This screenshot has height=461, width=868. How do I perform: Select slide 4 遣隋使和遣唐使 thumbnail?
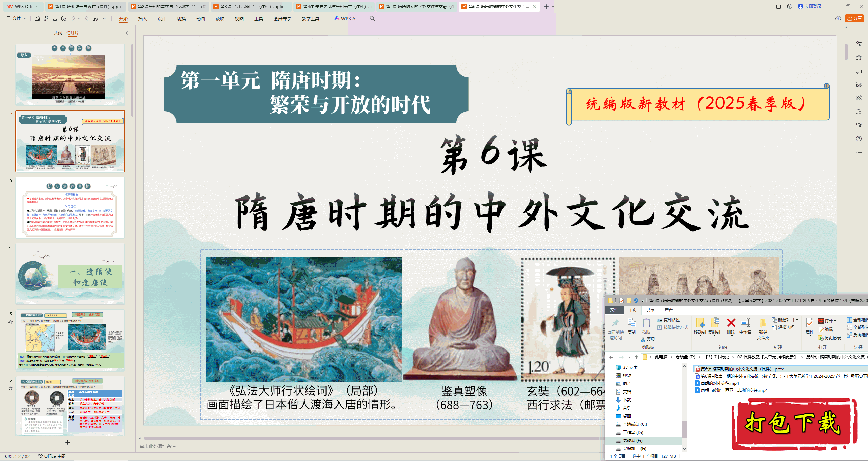coord(70,274)
